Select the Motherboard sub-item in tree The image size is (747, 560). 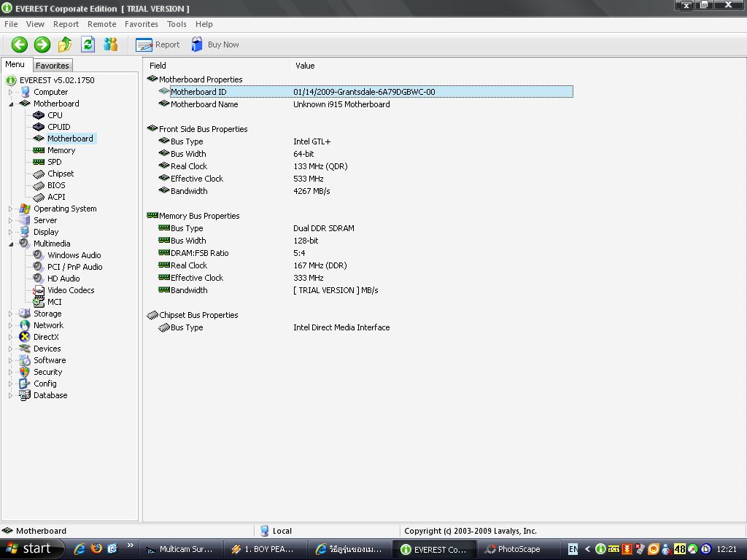coord(70,139)
